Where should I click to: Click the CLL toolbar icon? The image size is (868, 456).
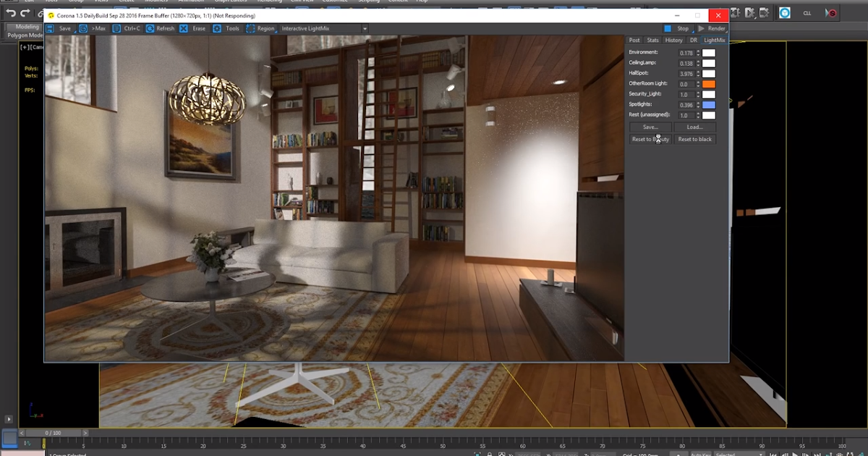click(x=807, y=13)
